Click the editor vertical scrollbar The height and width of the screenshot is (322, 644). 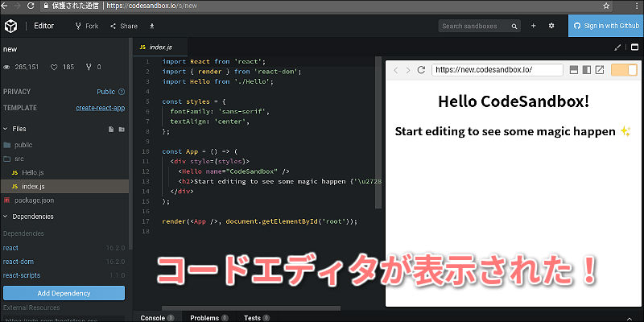pyautogui.click(x=378, y=131)
